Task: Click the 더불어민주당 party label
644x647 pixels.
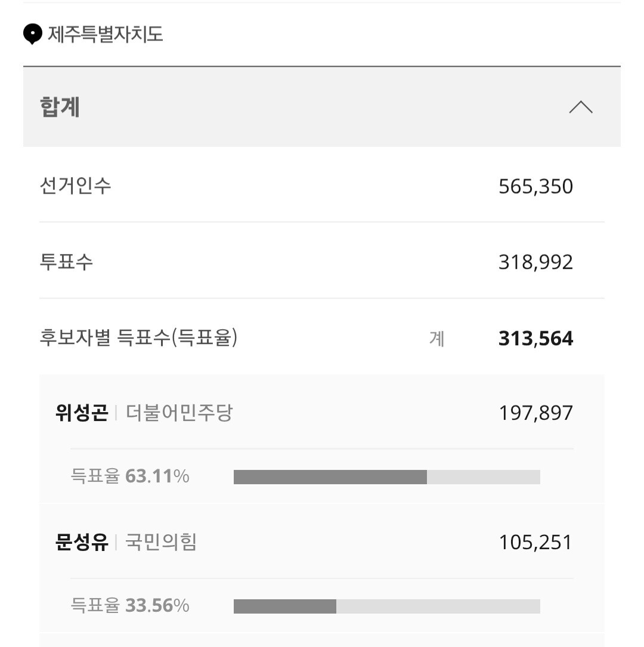Action: click(x=179, y=412)
